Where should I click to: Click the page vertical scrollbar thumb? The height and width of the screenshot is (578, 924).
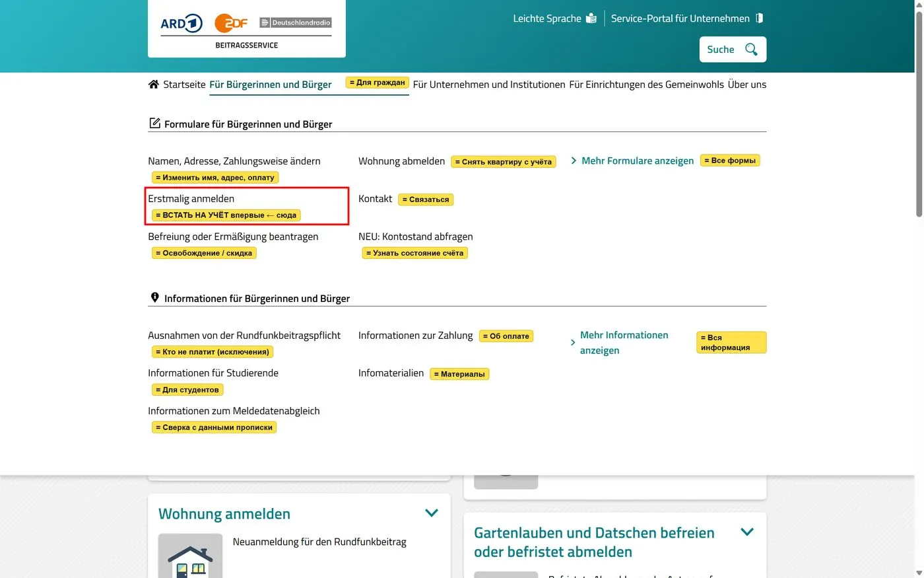point(919,114)
